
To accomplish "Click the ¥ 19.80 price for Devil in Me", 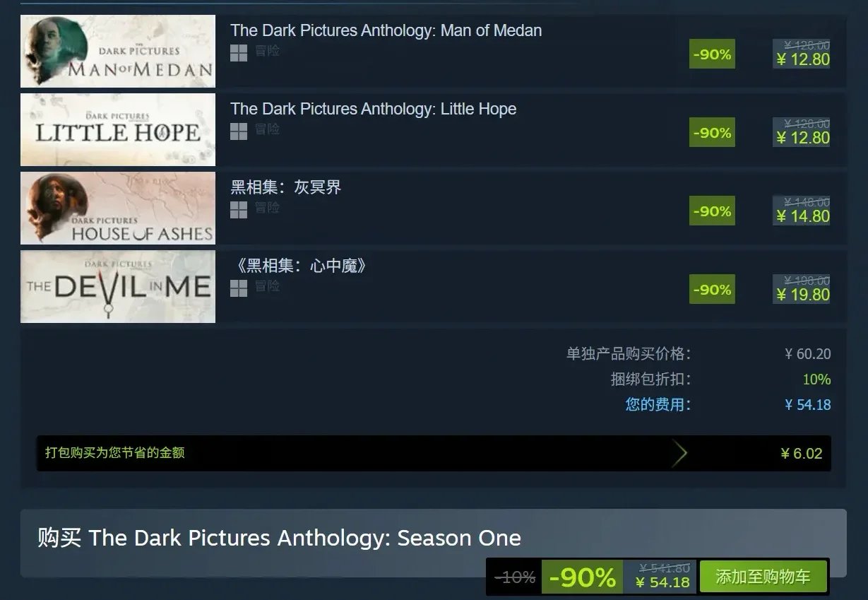I will tap(803, 295).
